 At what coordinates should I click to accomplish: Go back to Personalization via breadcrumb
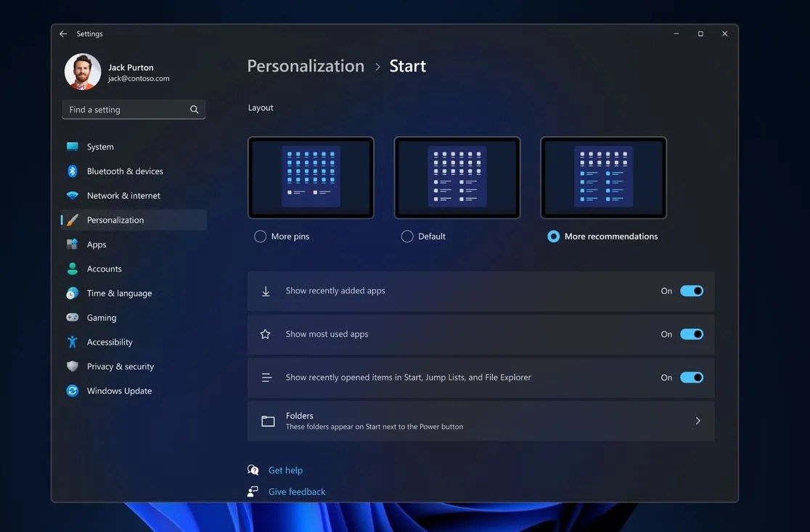[306, 66]
